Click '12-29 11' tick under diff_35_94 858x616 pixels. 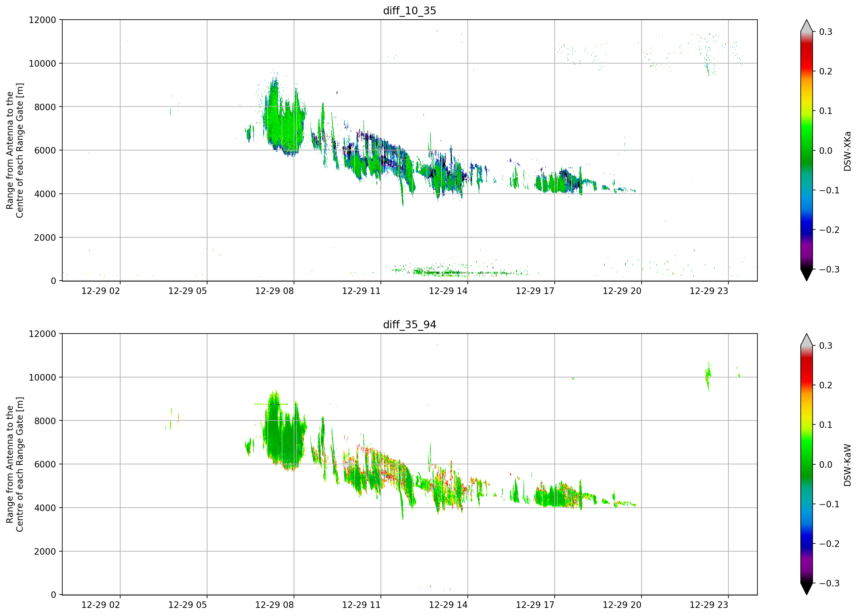361,605
